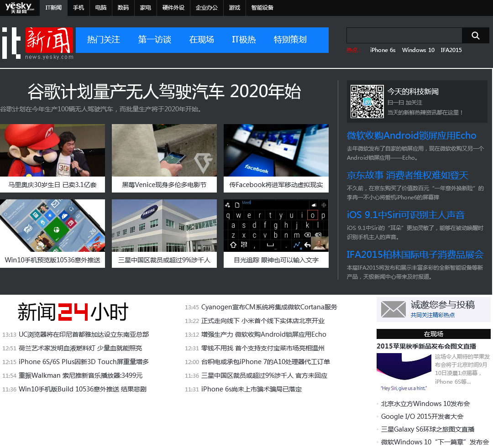Open 北京水立方Windows 10发布会 link
Viewport: 493px width, 448px height.
coord(425,404)
